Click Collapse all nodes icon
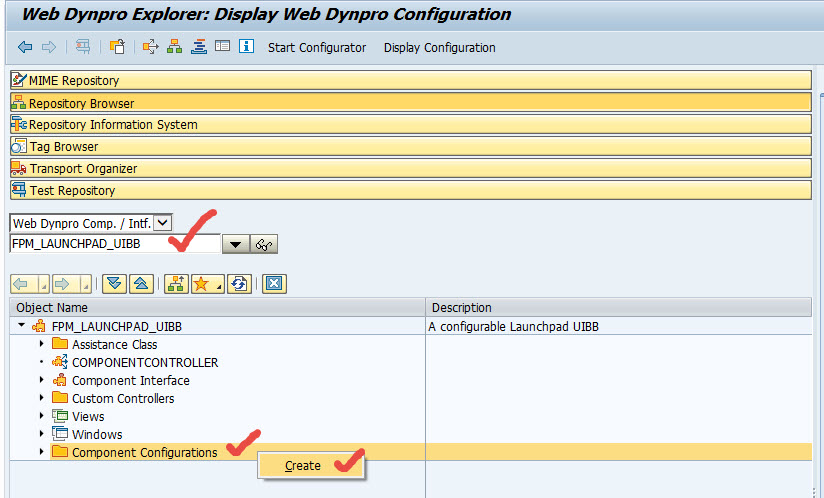The image size is (824, 498). 141,284
